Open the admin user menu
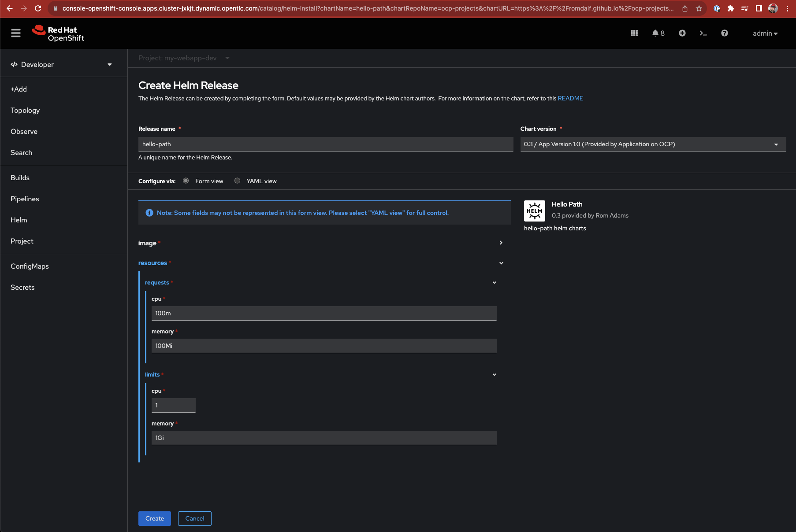The width and height of the screenshot is (796, 532). coord(765,33)
